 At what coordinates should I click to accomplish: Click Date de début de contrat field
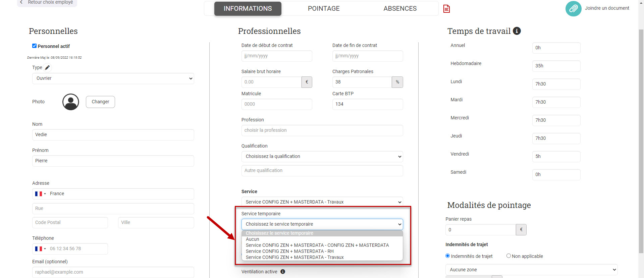pyautogui.click(x=277, y=56)
